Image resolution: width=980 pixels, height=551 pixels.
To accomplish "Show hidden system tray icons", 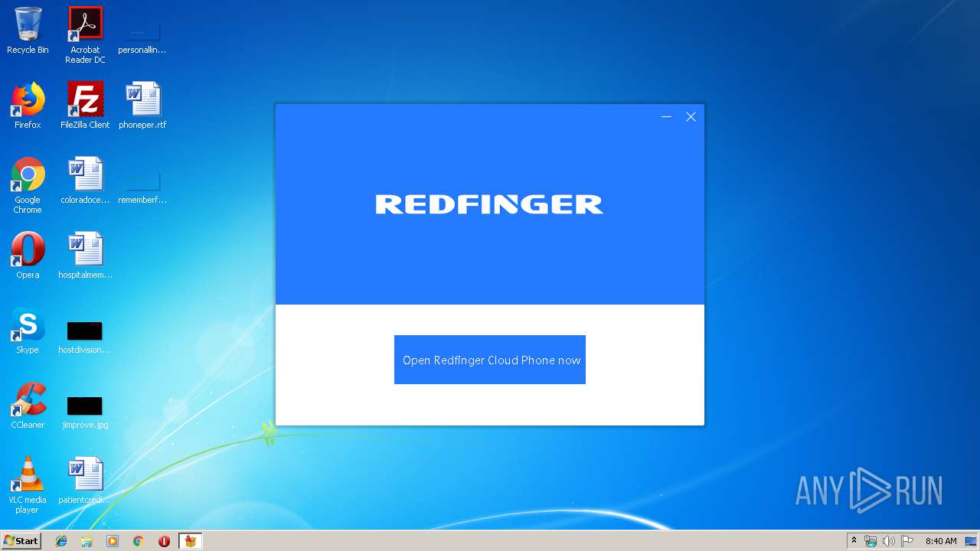I will (x=854, y=540).
